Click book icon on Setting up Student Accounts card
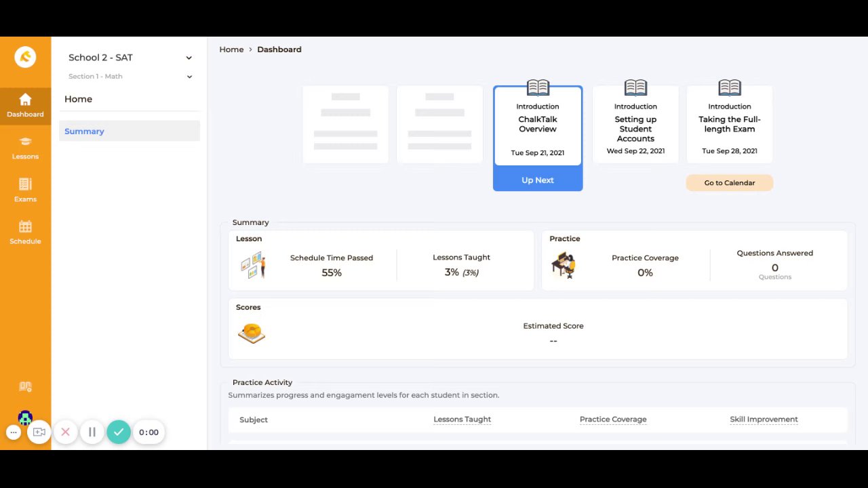The width and height of the screenshot is (868, 488). (635, 87)
